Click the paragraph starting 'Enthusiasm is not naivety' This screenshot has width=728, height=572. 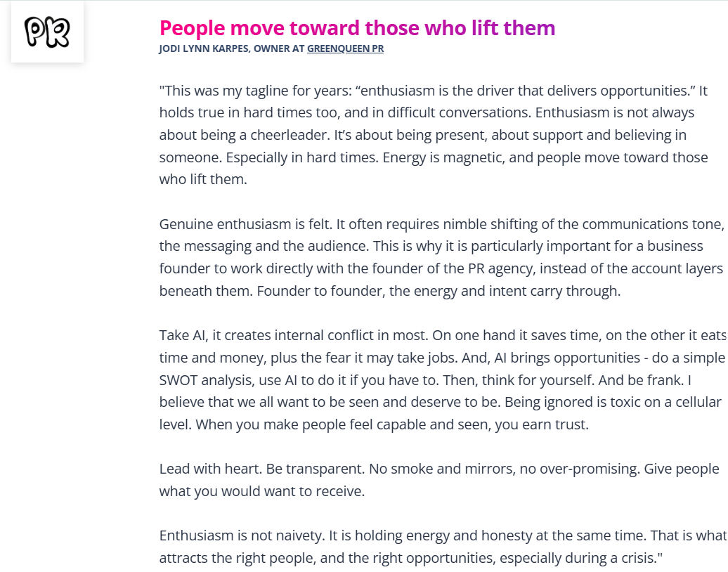click(x=443, y=547)
